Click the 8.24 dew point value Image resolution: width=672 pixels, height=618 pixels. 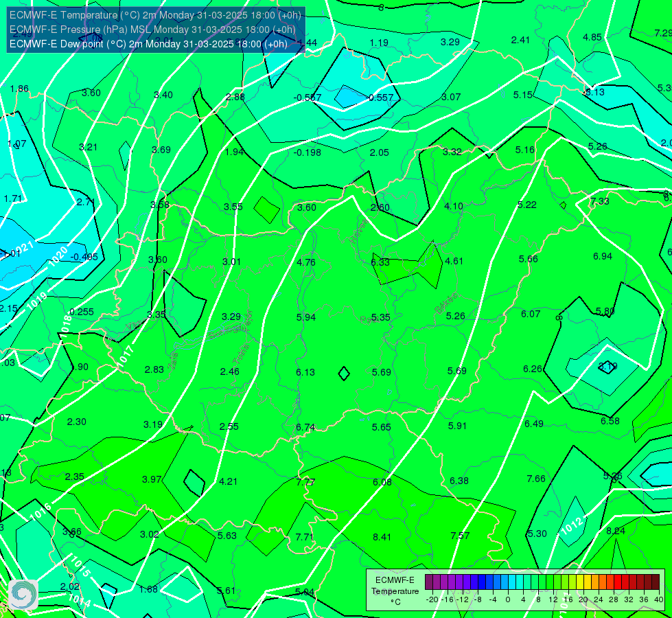[616, 531]
